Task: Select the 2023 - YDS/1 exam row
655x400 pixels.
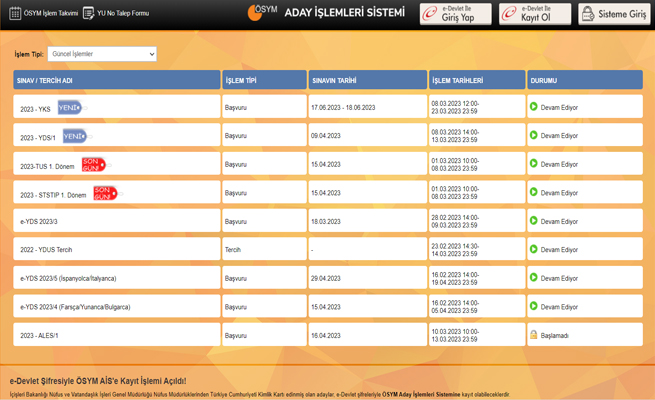Action: 328,135
